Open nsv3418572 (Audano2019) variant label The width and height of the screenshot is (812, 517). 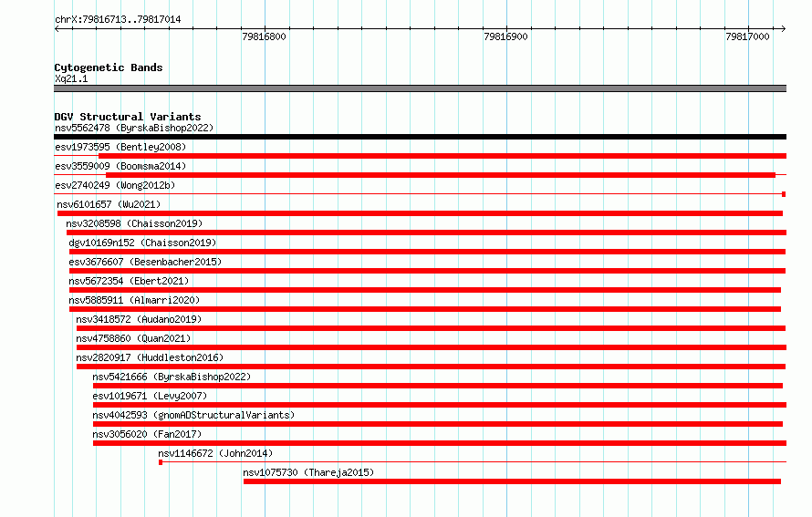pos(139,319)
